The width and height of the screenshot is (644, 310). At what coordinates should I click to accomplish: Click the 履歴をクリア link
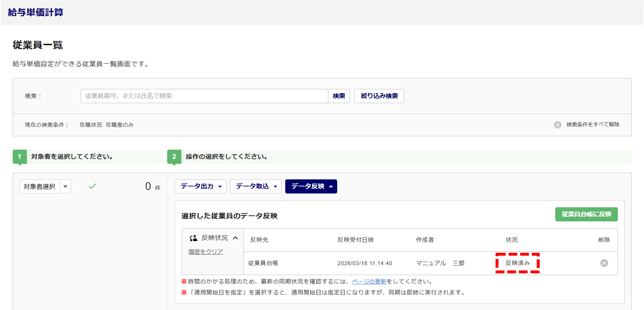[x=205, y=252]
